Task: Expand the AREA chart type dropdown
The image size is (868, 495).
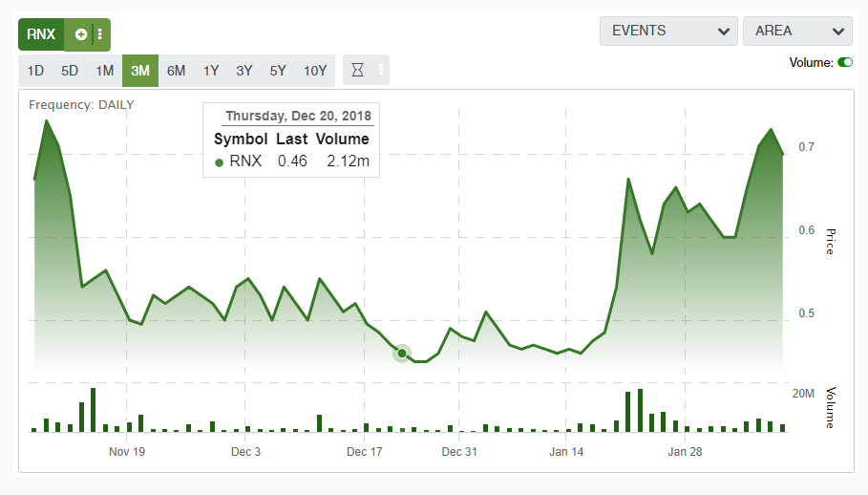Action: coord(797,31)
